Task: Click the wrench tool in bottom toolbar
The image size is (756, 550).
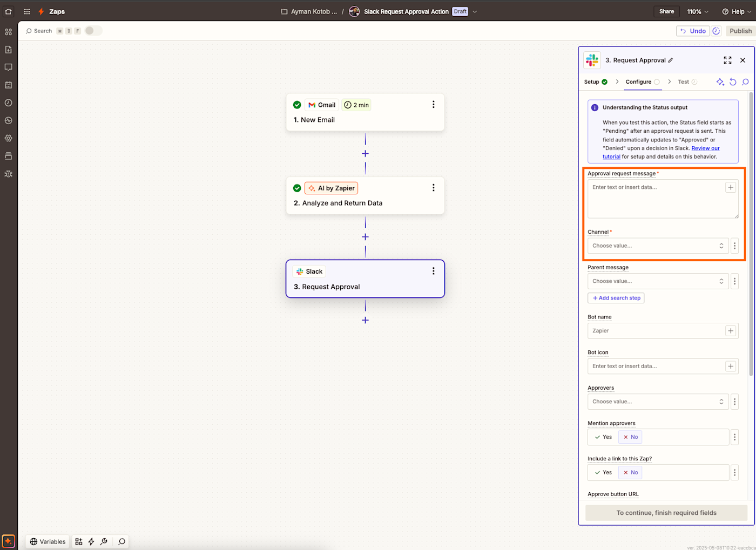Action: (x=104, y=541)
